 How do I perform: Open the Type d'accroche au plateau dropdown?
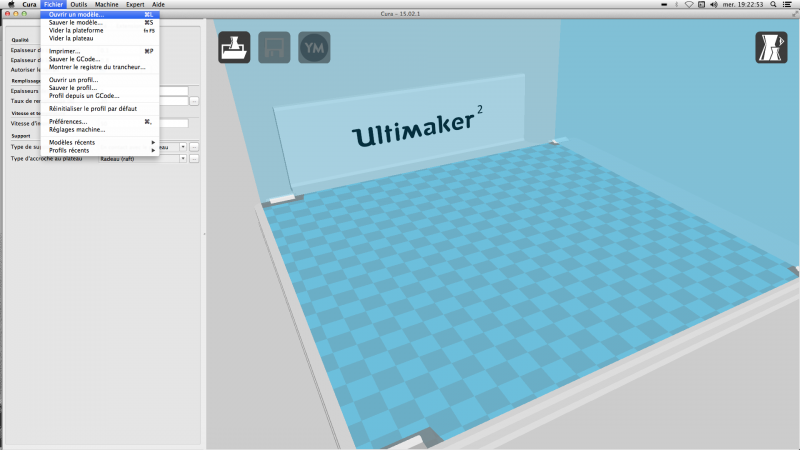click(142, 159)
